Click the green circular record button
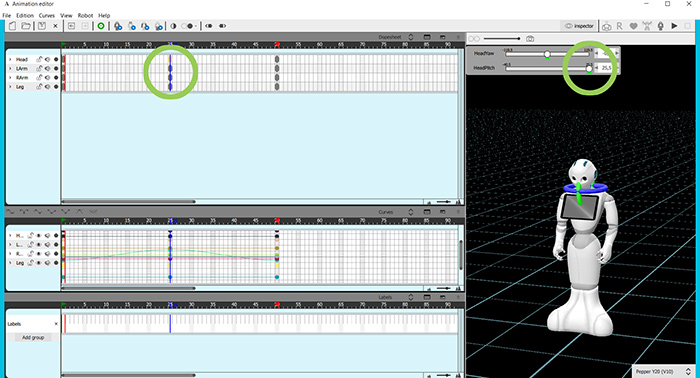 (101, 26)
